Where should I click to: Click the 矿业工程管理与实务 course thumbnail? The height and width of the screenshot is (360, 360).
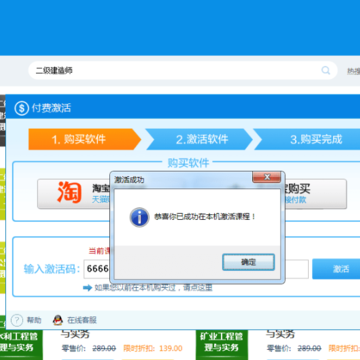[x=222, y=344]
